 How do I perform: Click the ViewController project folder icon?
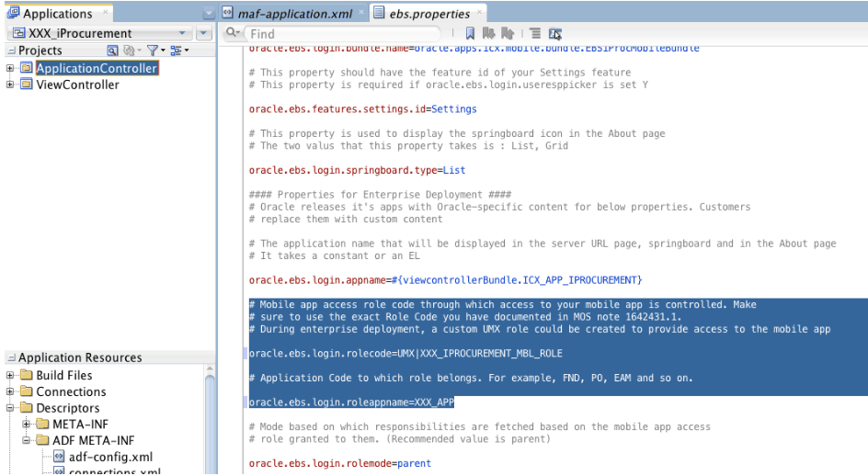pos(26,85)
